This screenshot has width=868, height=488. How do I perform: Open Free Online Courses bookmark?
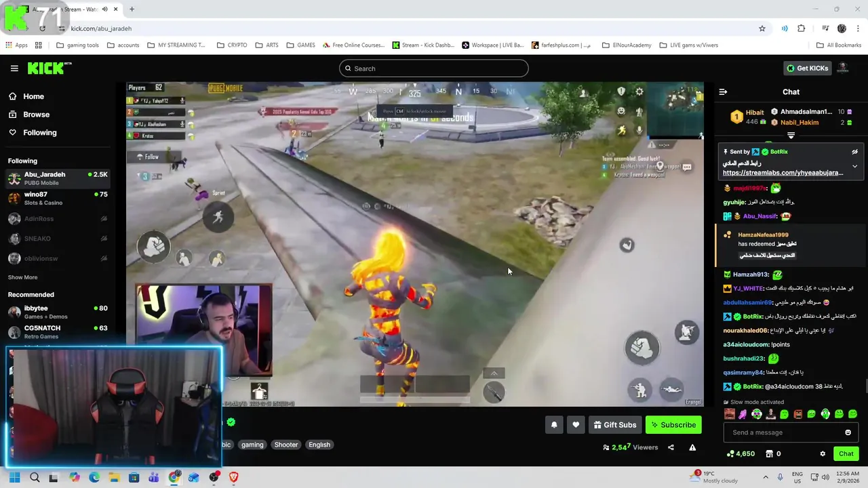pos(353,45)
